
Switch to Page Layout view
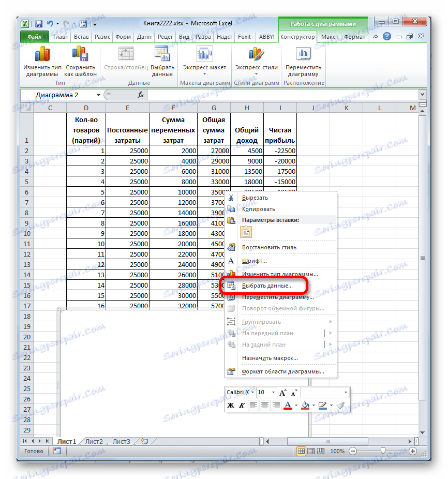[311, 451]
